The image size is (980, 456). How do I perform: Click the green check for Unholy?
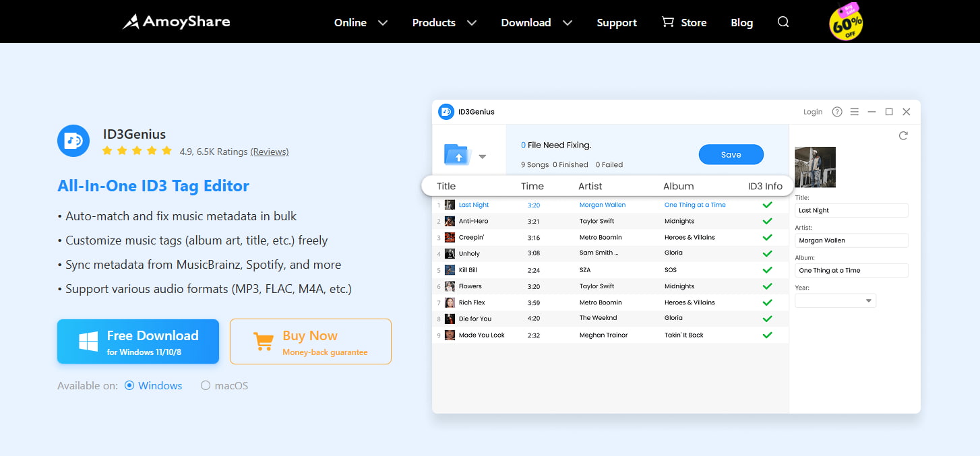pos(767,253)
